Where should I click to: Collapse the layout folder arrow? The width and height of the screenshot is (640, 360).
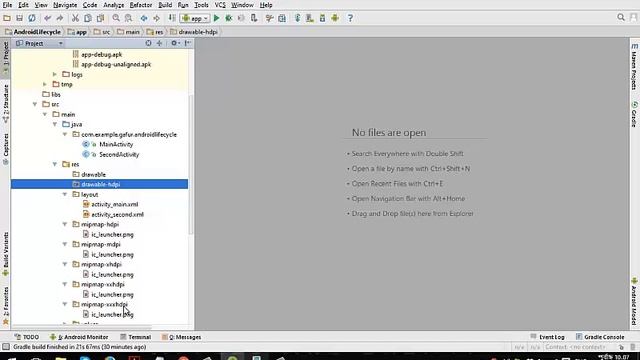click(65, 194)
